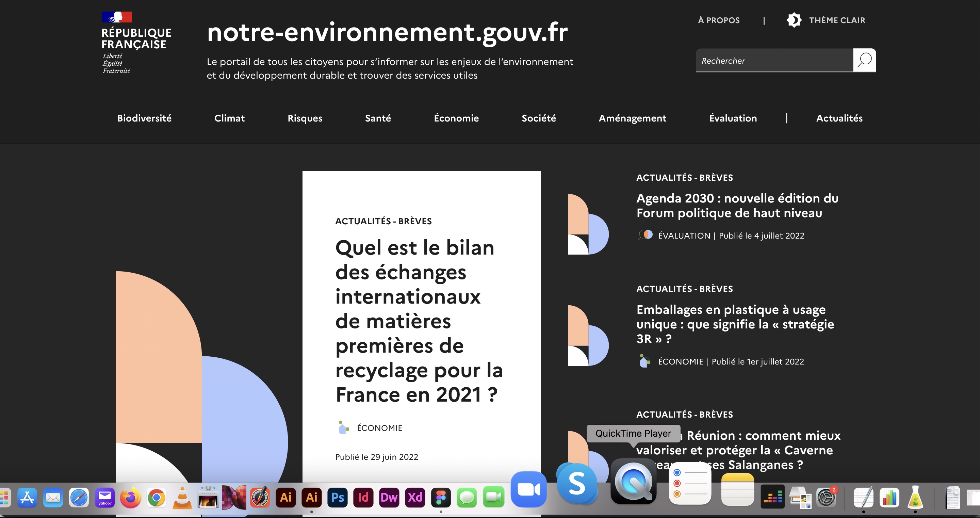Screen dimensions: 980x518
Task: Focus the Rechercher search field
Action: pos(774,60)
